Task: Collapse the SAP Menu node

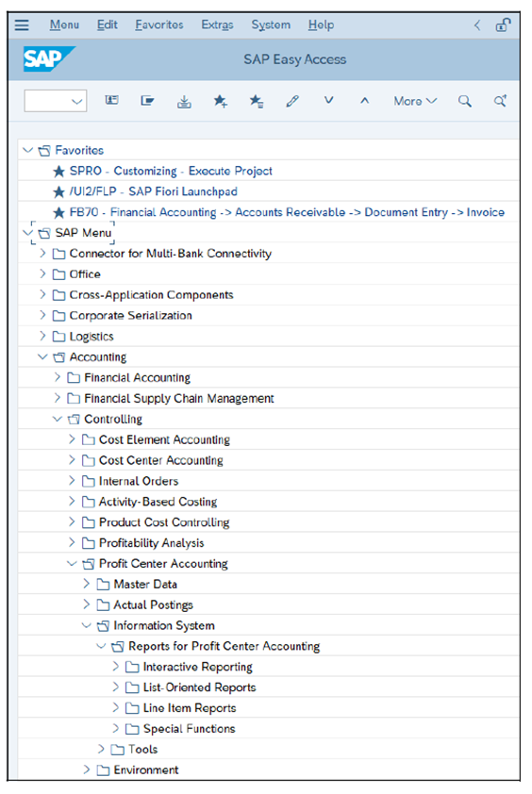Action: coord(28,233)
